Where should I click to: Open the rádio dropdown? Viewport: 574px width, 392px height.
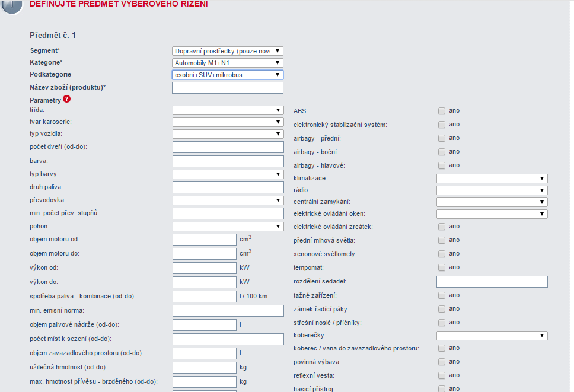(492, 190)
